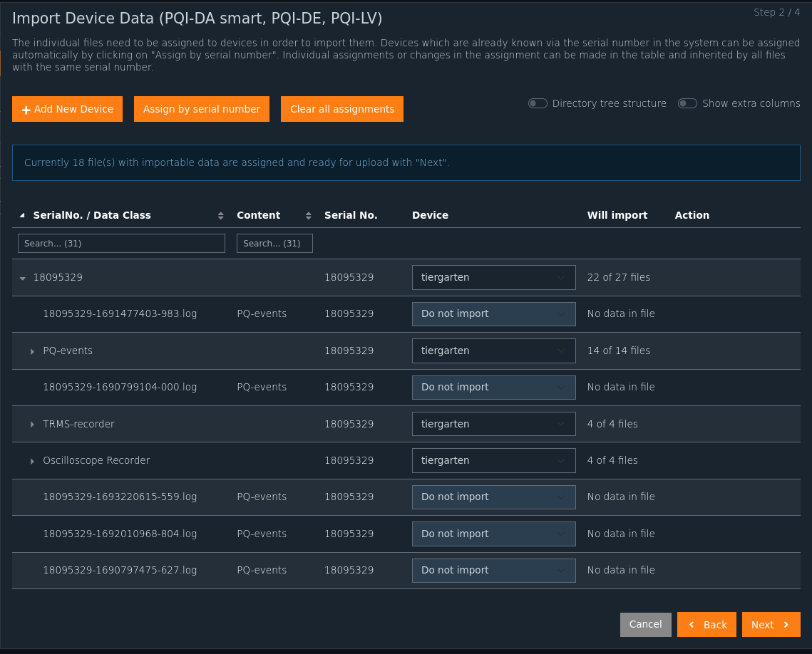
Task: Enable the Directory tree structure toggle
Action: tap(538, 103)
